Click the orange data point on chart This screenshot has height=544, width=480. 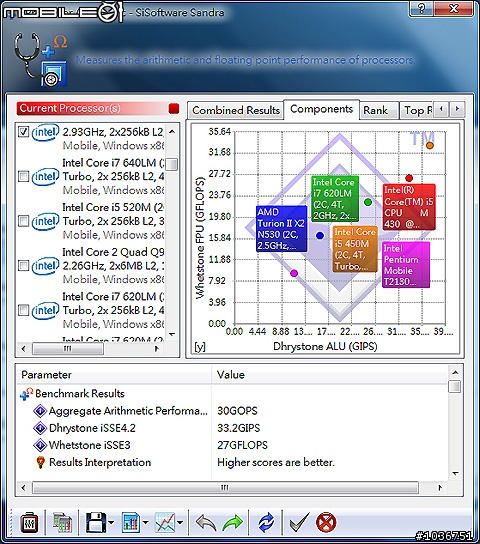[430, 145]
